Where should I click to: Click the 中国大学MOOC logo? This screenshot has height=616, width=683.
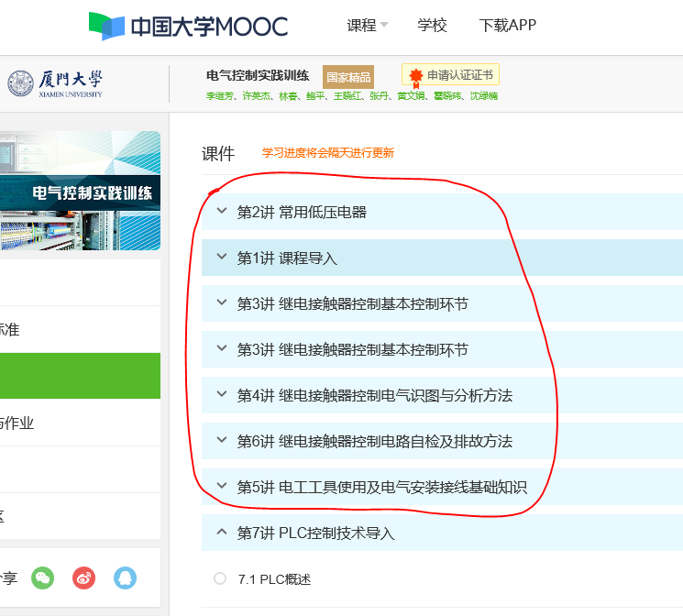pyautogui.click(x=188, y=27)
